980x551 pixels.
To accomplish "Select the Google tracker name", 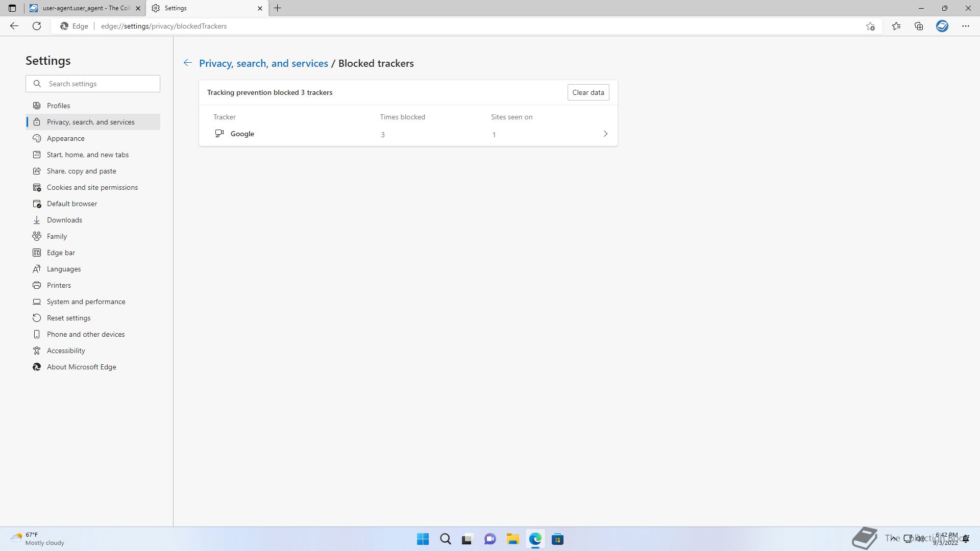I will pos(242,134).
